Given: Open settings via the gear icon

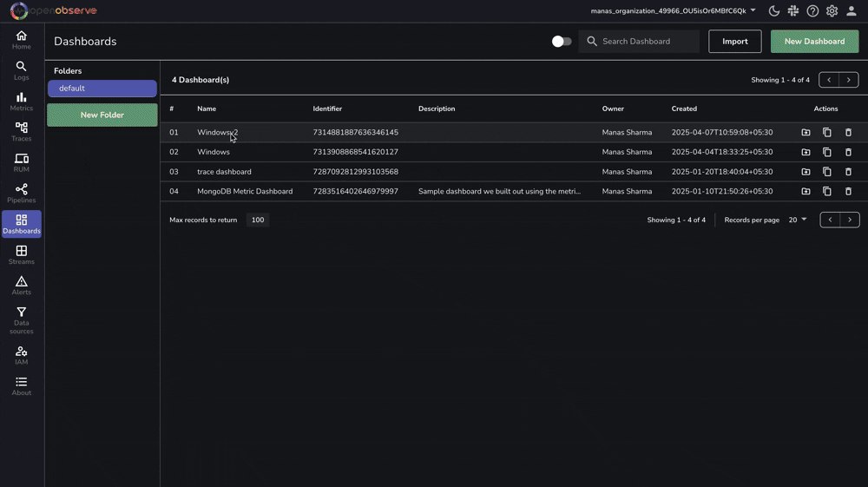Looking at the screenshot, I should tap(832, 11).
